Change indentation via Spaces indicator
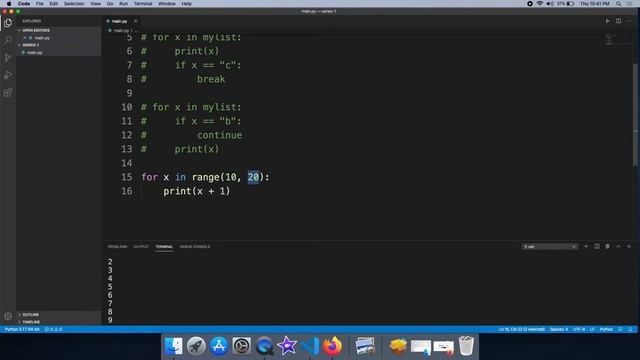 tap(559, 329)
